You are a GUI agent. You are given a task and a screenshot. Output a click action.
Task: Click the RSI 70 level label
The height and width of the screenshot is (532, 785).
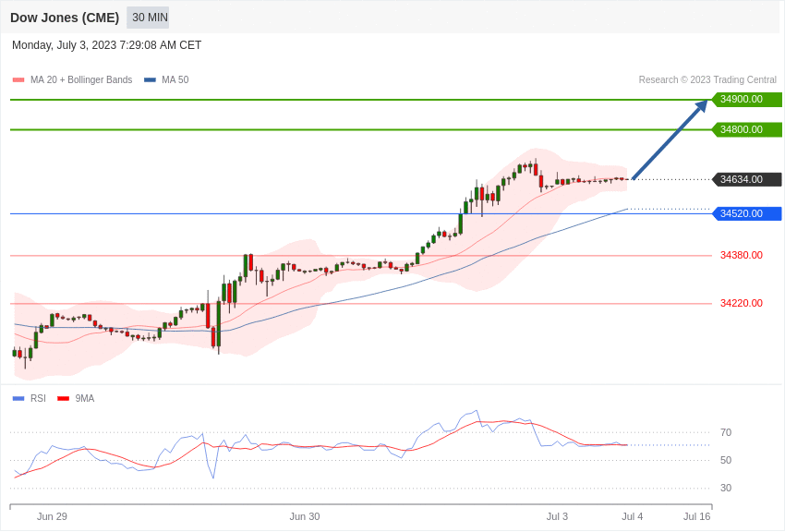(x=725, y=432)
